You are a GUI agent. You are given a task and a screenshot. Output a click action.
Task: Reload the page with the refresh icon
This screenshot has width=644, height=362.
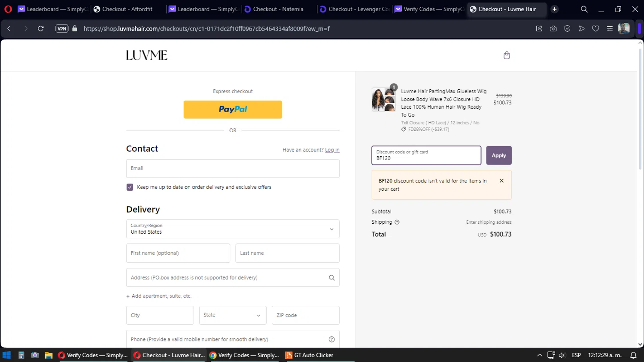point(41,29)
